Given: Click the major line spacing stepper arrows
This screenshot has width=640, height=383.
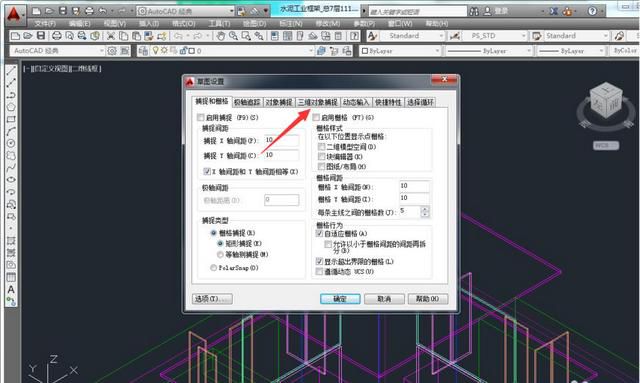Looking at the screenshot, I should [425, 212].
